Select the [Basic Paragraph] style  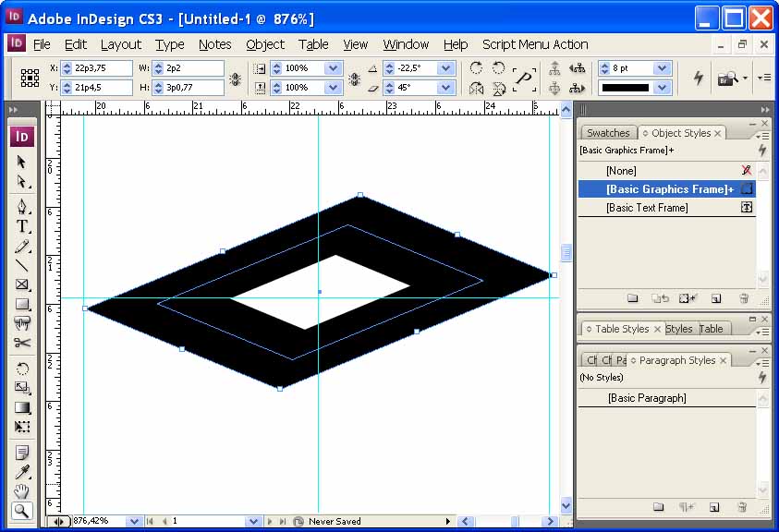[x=666, y=398]
